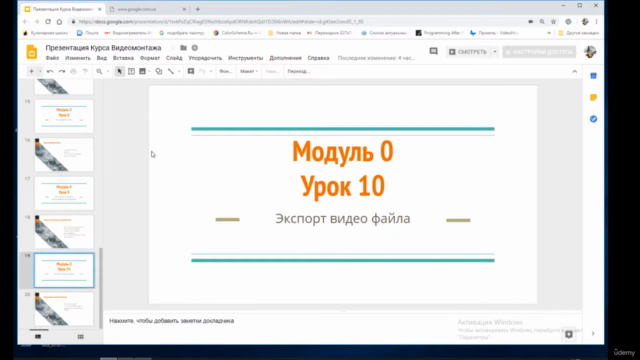Select slide 17 thumbnail

coord(64,193)
